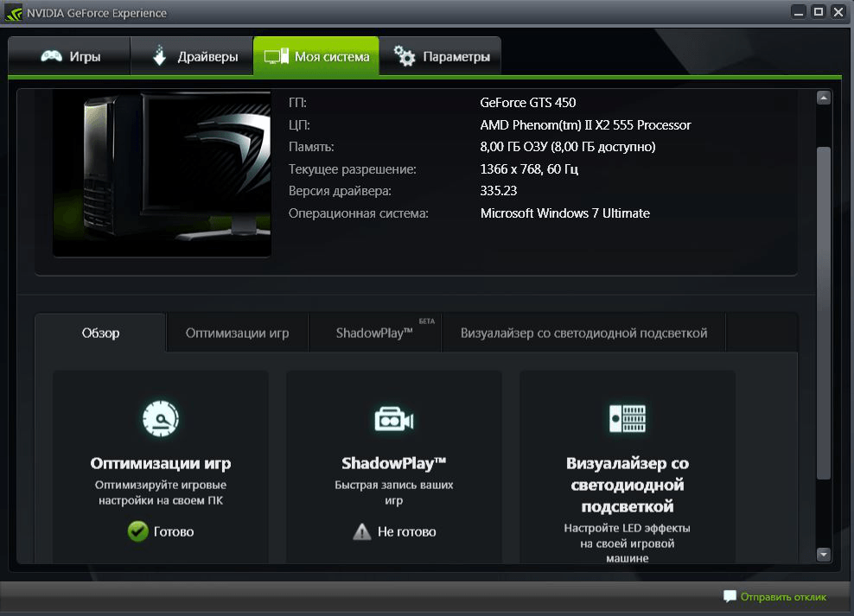Switch to Оптимизации игр sub-tab
The height and width of the screenshot is (616, 854).
237,333
